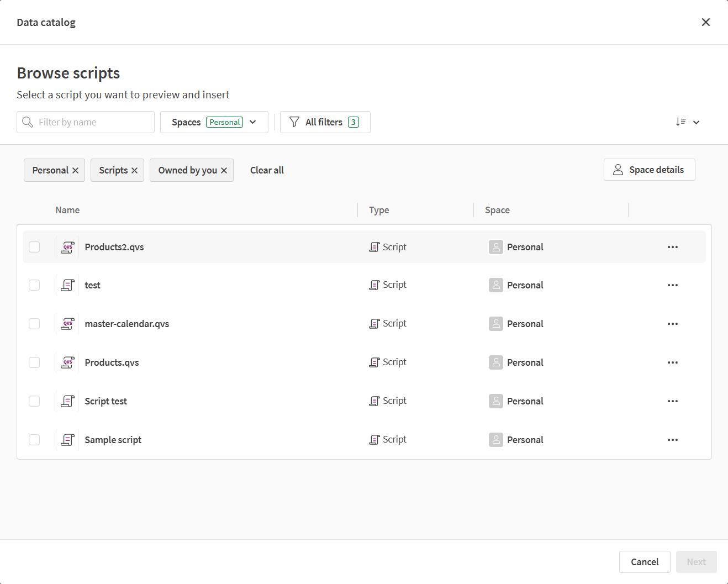
Task: Click the Type column header
Action: tap(379, 210)
